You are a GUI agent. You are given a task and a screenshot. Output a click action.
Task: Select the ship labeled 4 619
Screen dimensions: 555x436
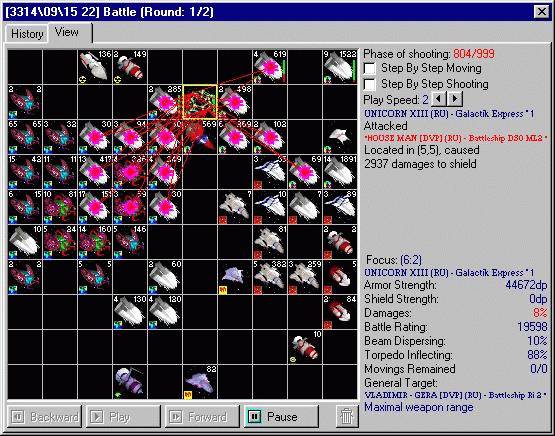pos(270,67)
